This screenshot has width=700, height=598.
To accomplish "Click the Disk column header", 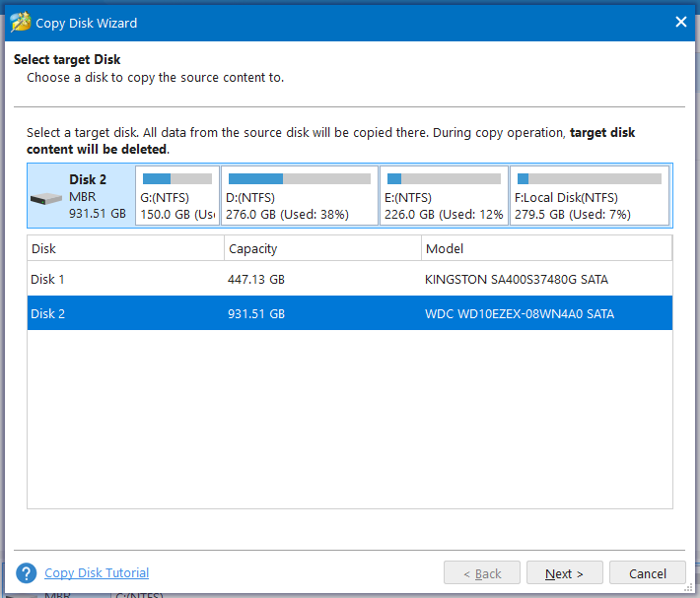I will click(x=125, y=248).
